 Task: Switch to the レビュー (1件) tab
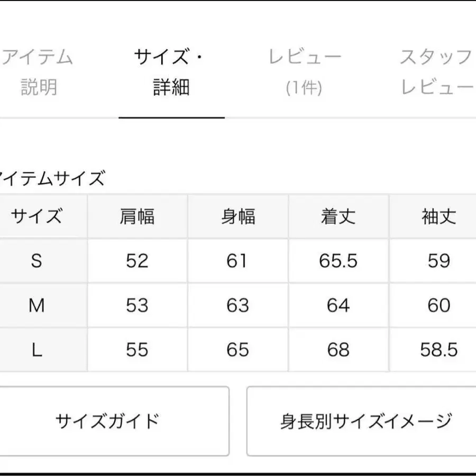click(x=305, y=71)
